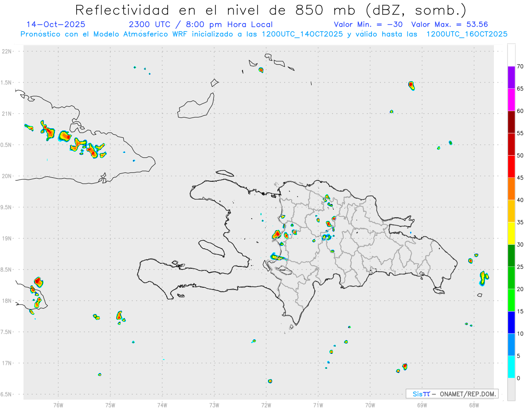Click the '75W' longitude label
532x411 pixels.
(x=110, y=405)
